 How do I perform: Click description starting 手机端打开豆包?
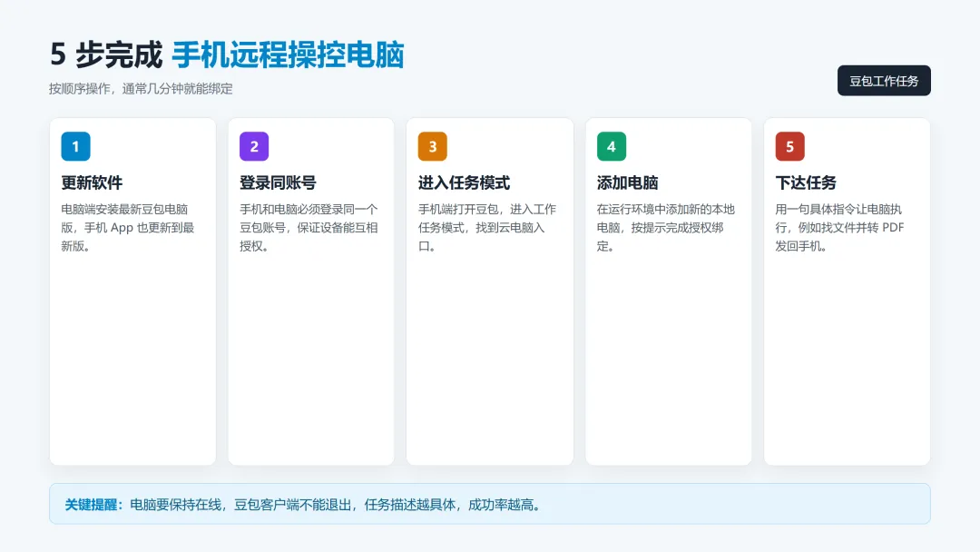pyautogui.click(x=487, y=228)
